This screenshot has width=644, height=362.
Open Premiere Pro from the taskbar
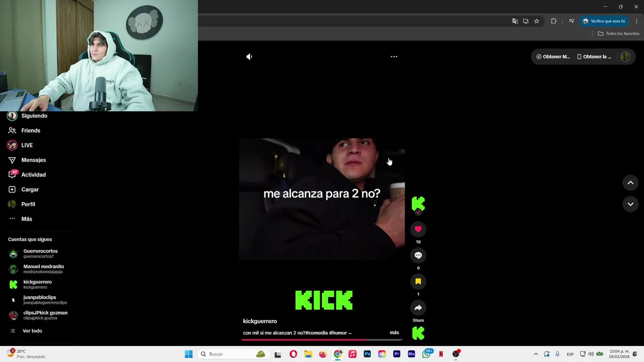tap(396, 354)
